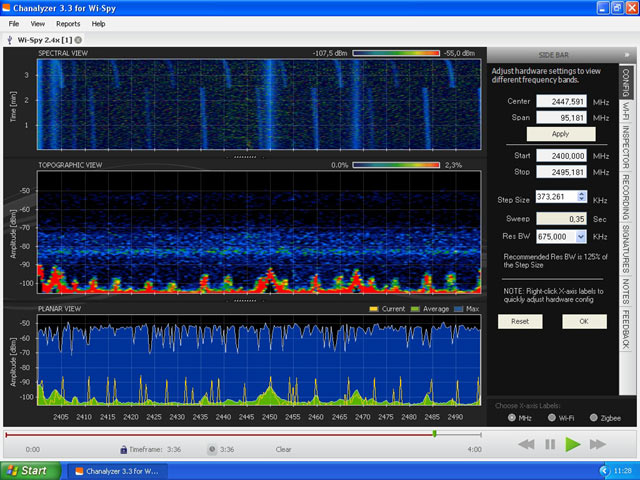Open the View menu
640x480 pixels.
click(38, 24)
